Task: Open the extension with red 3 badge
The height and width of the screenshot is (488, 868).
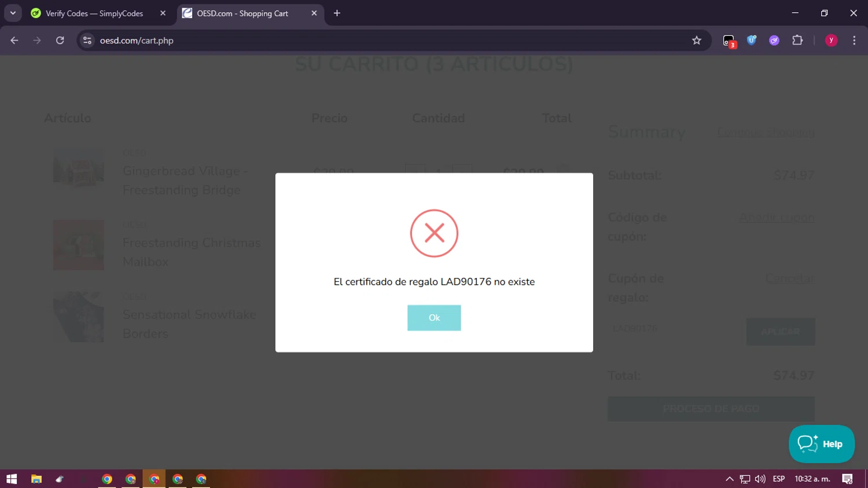Action: 729,41
